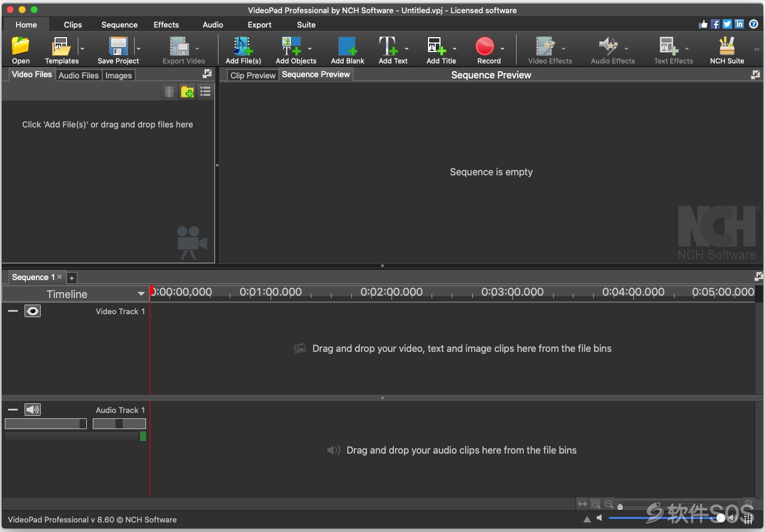Open the Timeline mode dropdown

pyautogui.click(x=75, y=294)
